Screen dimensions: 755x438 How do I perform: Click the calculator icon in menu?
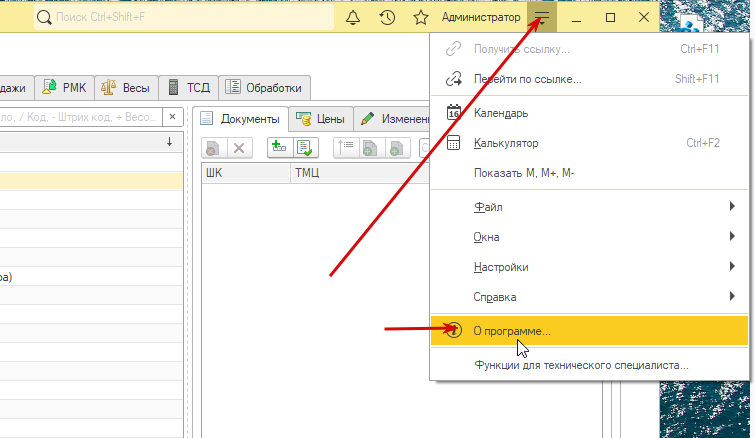tap(454, 142)
